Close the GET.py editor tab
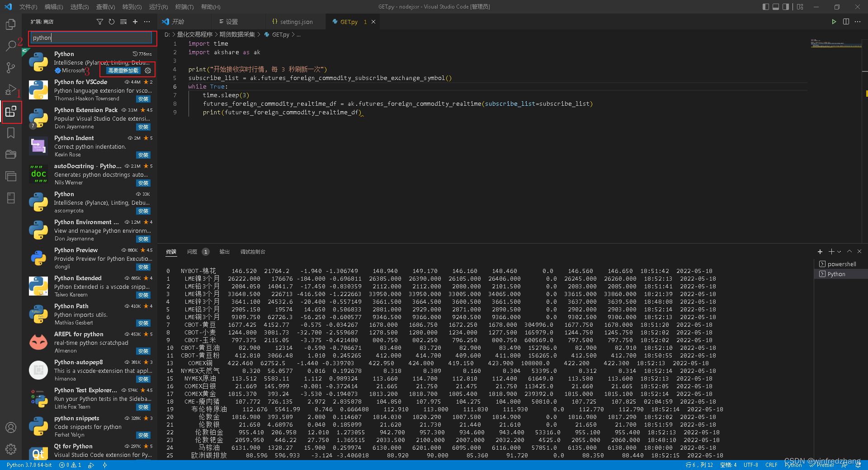The image size is (868, 470). 373,22
